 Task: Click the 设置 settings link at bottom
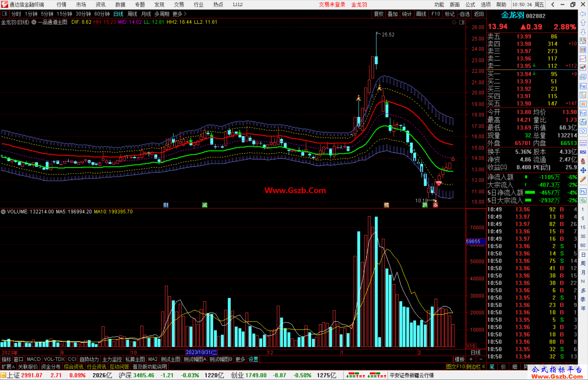pyautogui.click(x=253, y=359)
